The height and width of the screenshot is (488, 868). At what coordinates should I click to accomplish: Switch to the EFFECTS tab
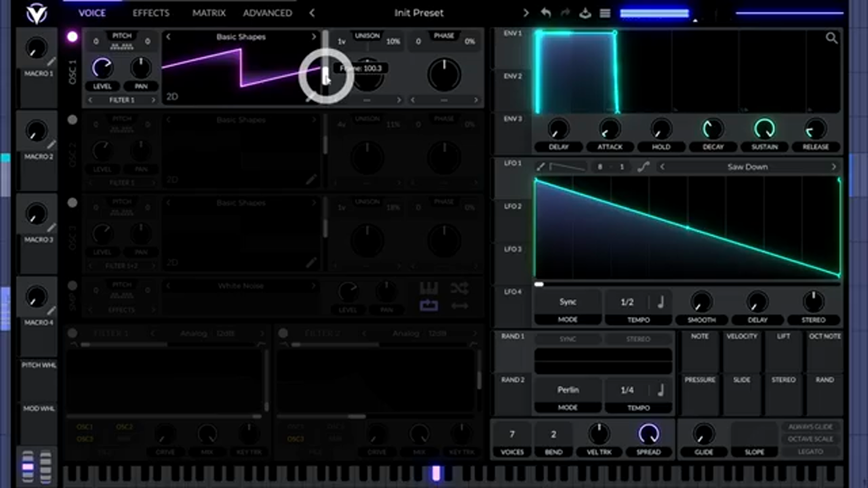(x=150, y=13)
